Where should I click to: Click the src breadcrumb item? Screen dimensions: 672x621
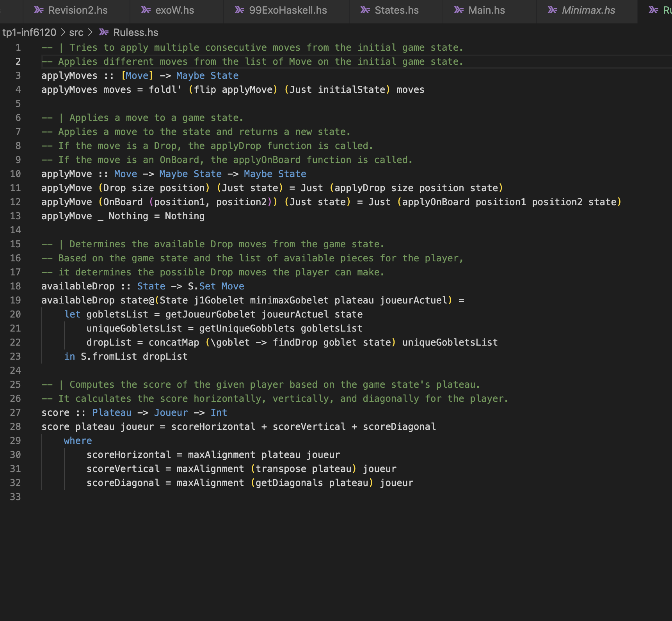[76, 32]
